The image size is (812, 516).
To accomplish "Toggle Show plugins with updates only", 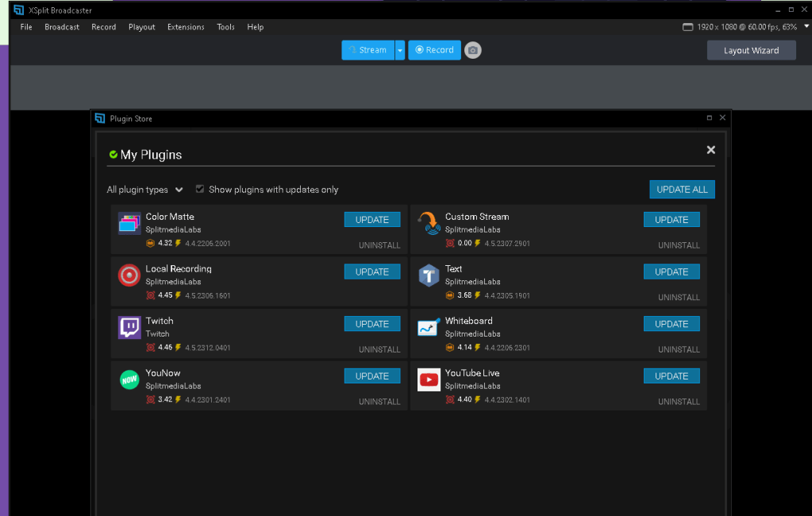I will coord(200,189).
